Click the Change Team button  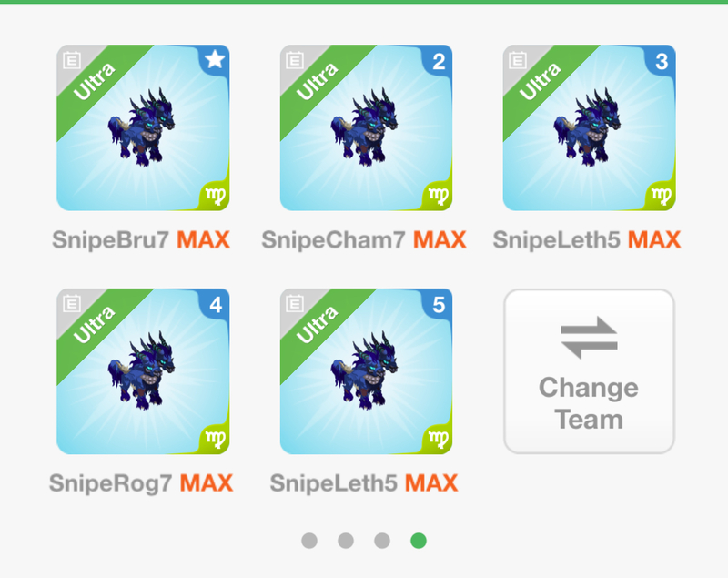589,371
